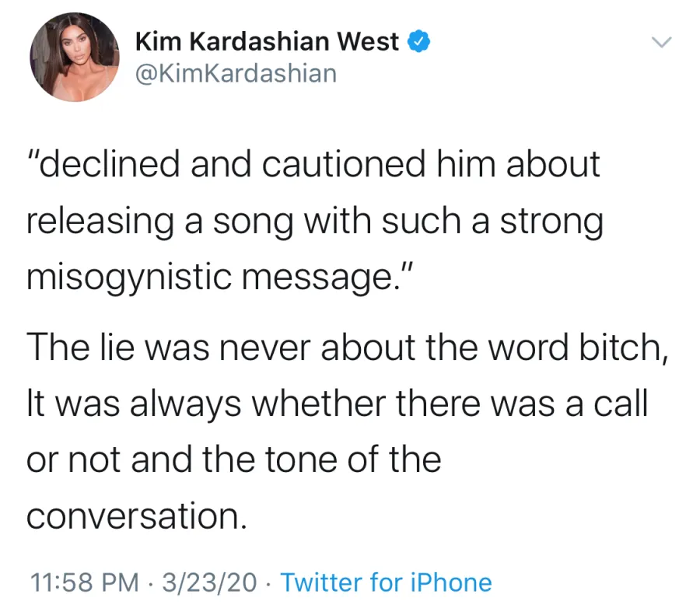Click the Twitter for iPhone source link
The width and height of the screenshot is (700, 615).
386,582
